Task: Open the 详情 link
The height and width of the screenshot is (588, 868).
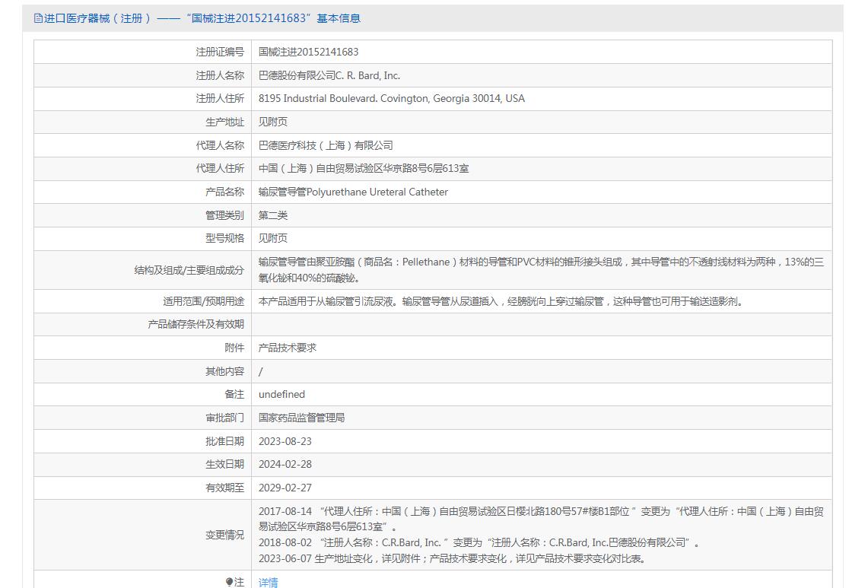Action: (x=268, y=582)
